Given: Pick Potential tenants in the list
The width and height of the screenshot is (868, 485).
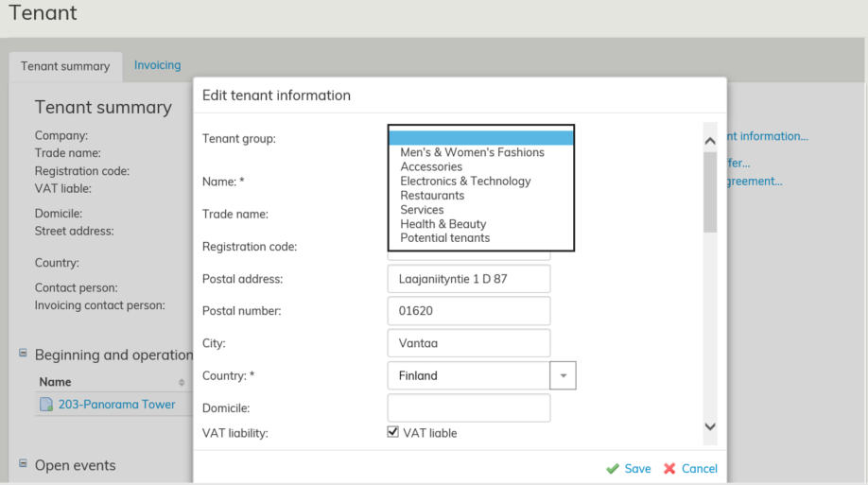Looking at the screenshot, I should (x=444, y=238).
